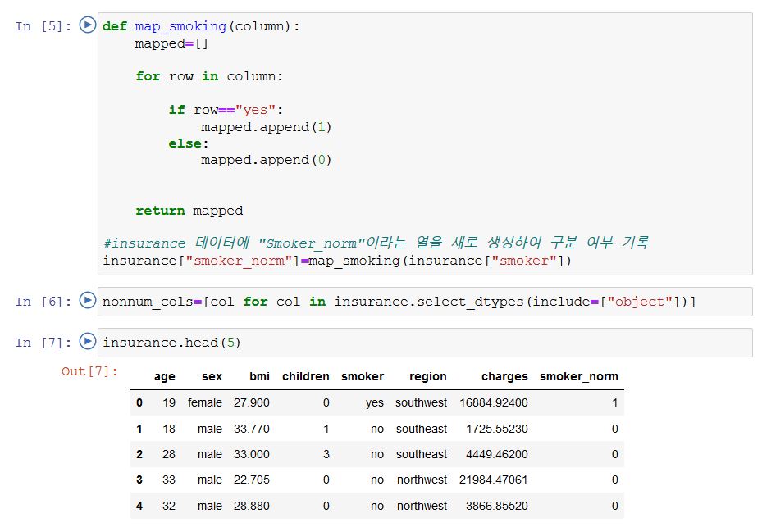Select the In [6] prompt label
Image resolution: width=762 pixels, height=532 pixels.
tap(43, 302)
